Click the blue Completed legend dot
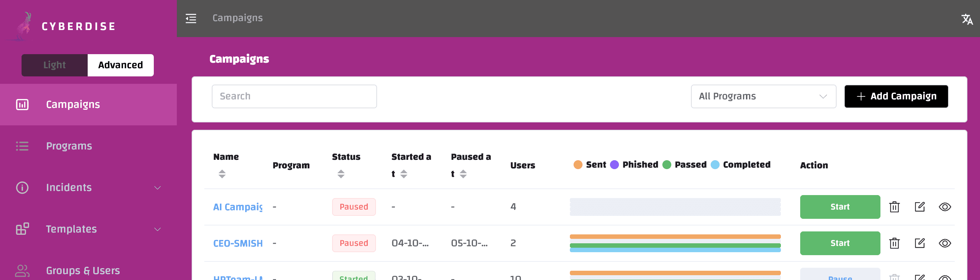 (x=715, y=165)
